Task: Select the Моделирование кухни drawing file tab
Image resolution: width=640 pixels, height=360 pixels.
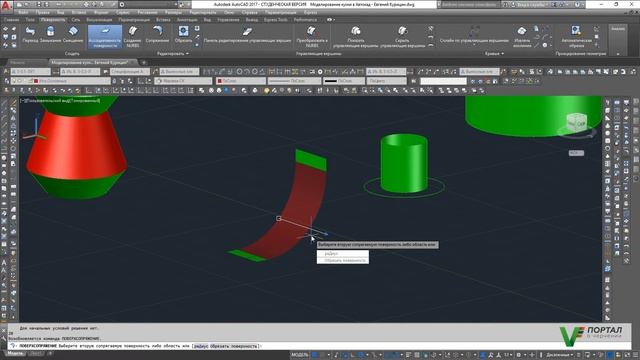Action: (x=89, y=62)
